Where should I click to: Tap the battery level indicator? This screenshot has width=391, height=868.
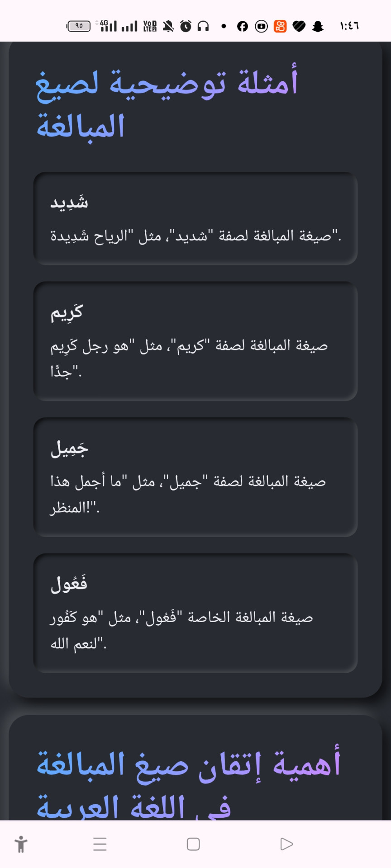pyautogui.click(x=78, y=26)
